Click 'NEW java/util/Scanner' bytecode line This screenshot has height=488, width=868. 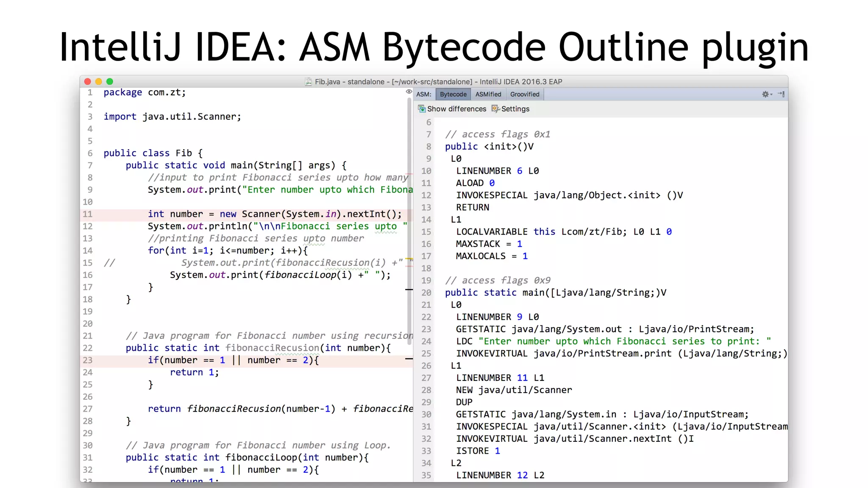click(x=514, y=390)
